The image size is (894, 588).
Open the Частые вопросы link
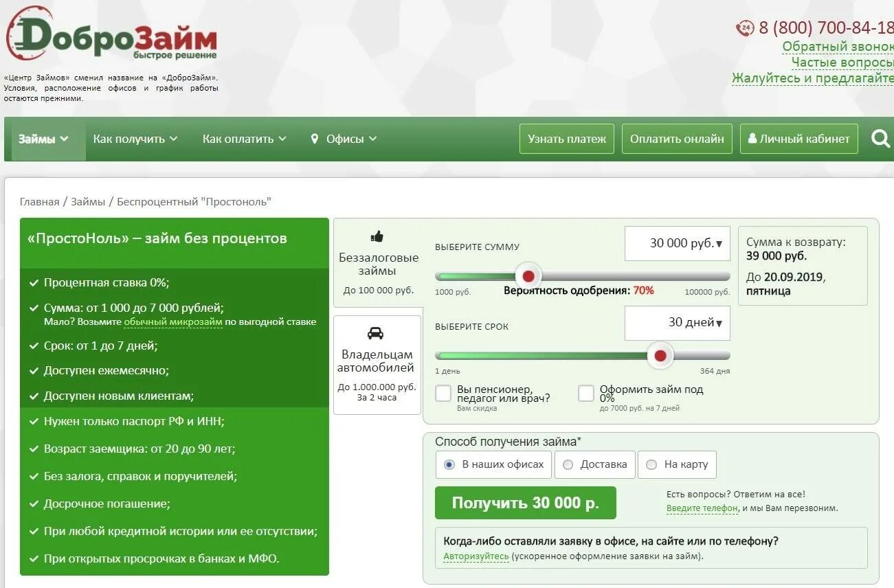[842, 63]
